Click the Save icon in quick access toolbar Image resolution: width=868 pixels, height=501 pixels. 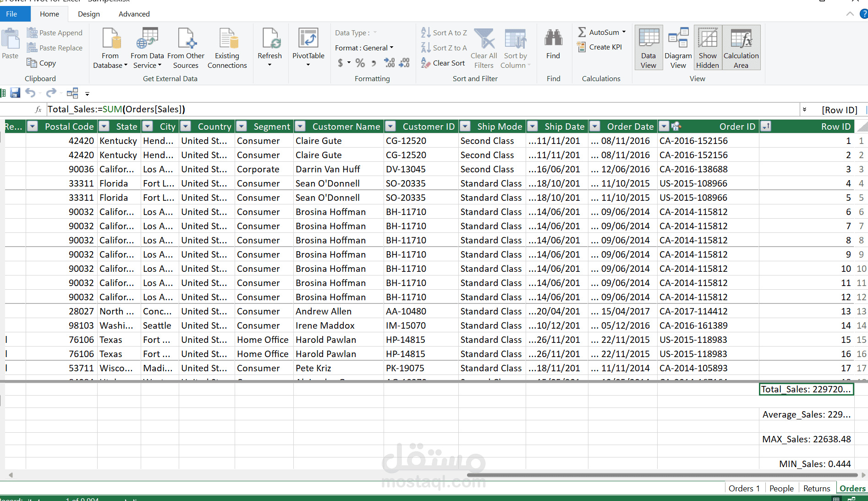(x=15, y=93)
